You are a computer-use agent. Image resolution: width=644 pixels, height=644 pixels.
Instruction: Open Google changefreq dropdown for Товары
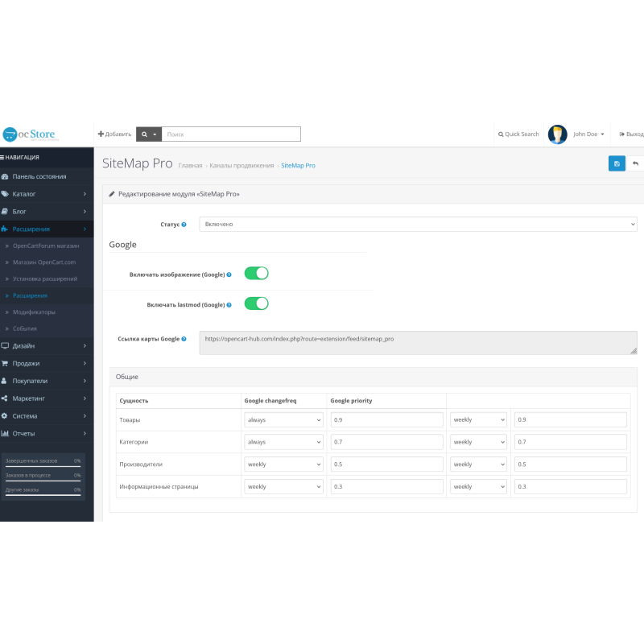(x=283, y=419)
